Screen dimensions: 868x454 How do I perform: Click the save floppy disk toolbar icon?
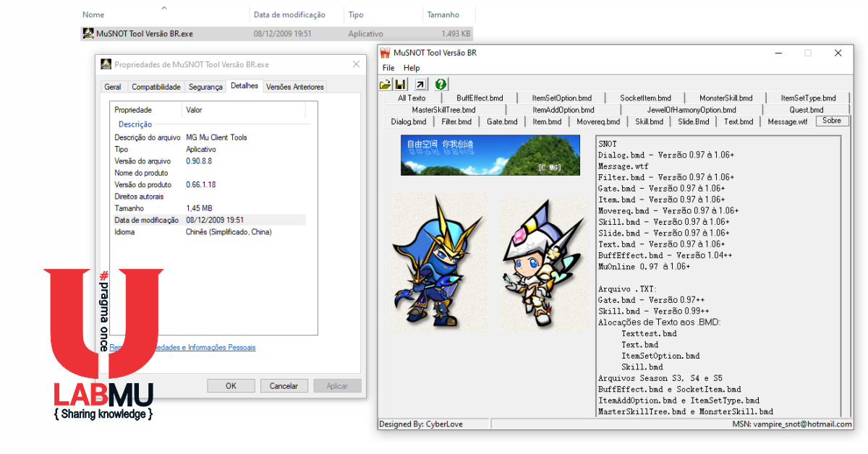point(401,84)
